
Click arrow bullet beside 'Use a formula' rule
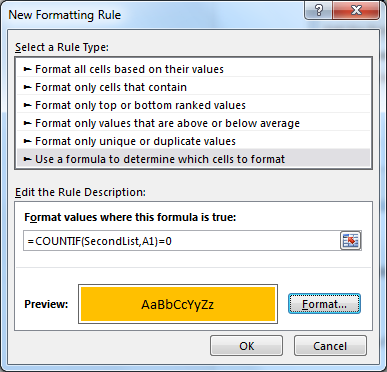[x=28, y=159]
